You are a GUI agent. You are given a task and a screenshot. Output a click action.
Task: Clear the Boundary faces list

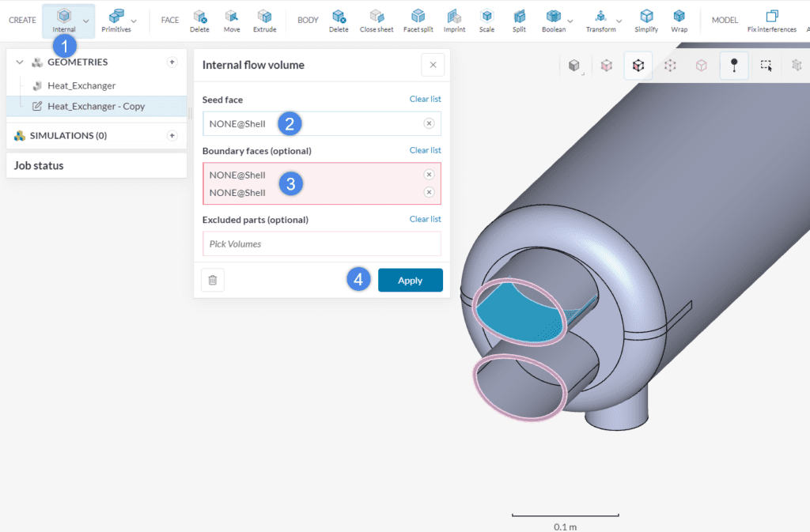pyautogui.click(x=426, y=150)
